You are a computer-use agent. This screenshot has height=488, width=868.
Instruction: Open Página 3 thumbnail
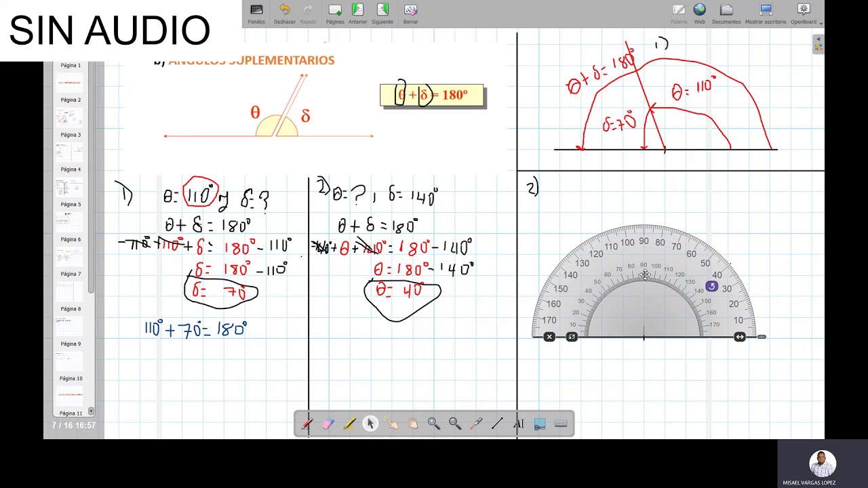[71, 152]
